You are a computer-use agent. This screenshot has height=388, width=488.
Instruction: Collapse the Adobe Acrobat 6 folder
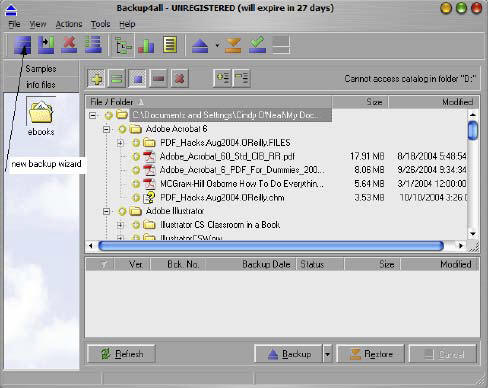106,129
